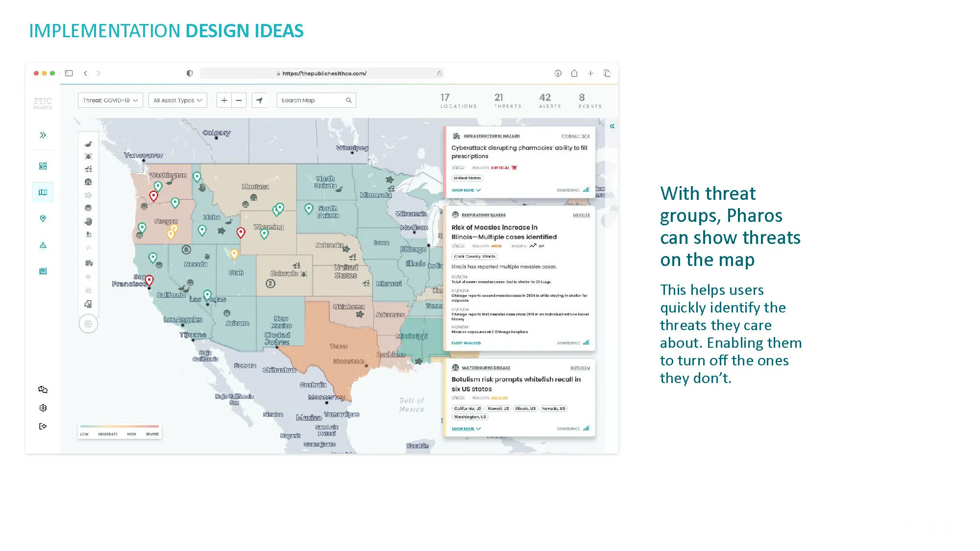Toggle the infrastructure buildings threat group
The image size is (980, 551).
[89, 263]
